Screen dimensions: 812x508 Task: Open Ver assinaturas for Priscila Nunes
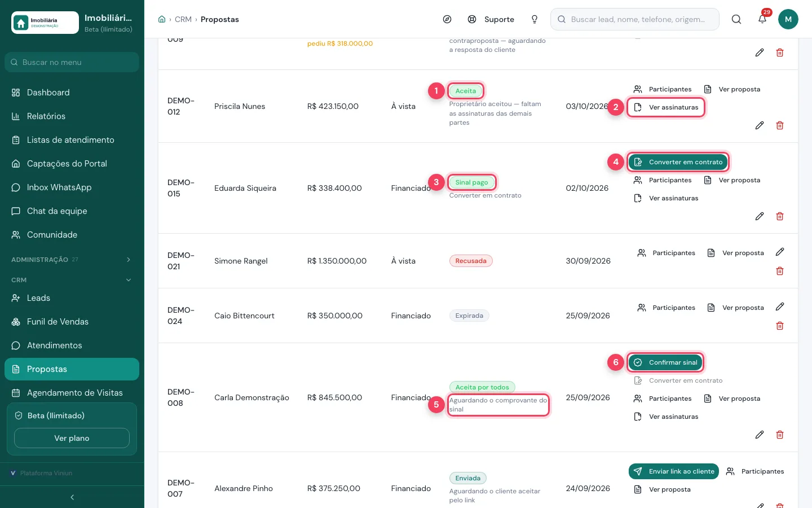coord(666,107)
